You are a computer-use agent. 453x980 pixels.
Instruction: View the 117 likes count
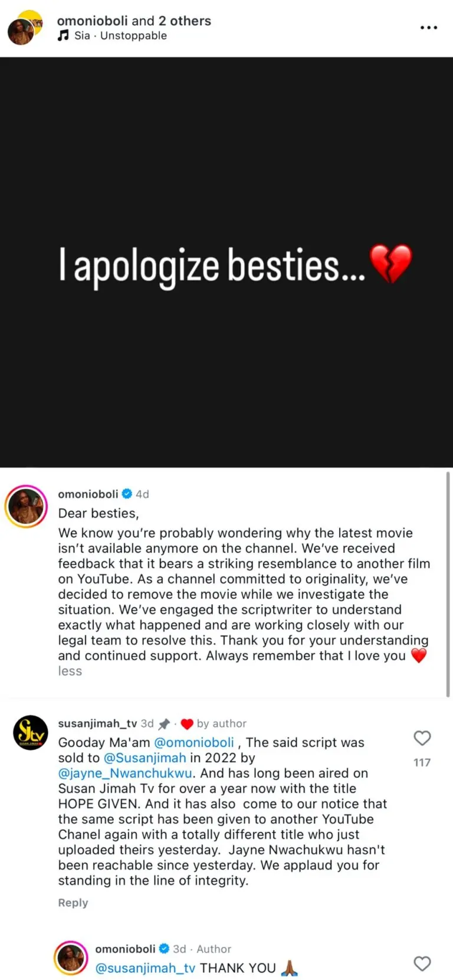pyautogui.click(x=422, y=762)
